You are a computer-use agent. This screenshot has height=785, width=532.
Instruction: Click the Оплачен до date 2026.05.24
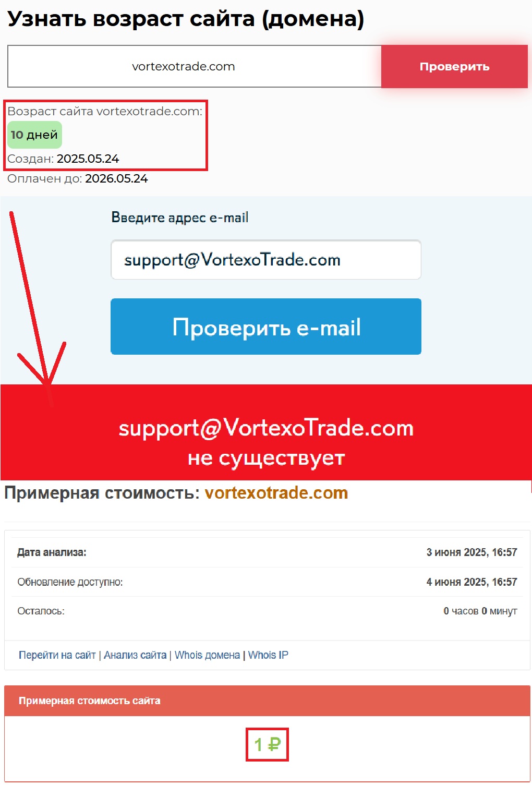117,178
